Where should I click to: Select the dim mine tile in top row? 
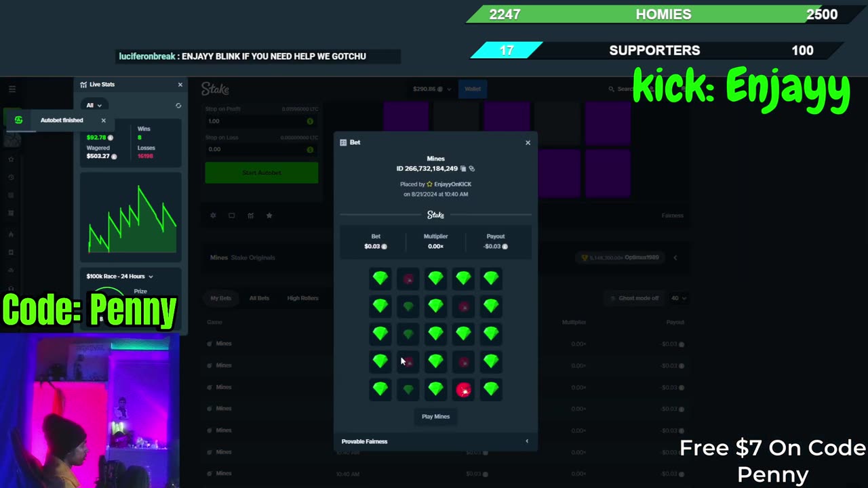tap(408, 278)
